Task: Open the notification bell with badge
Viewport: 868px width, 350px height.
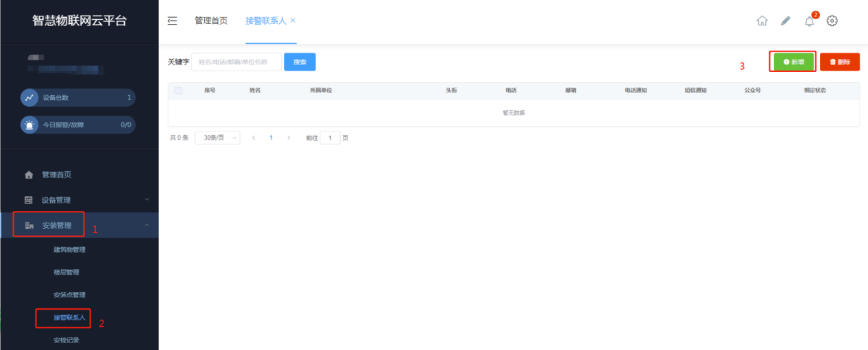Action: click(x=810, y=21)
